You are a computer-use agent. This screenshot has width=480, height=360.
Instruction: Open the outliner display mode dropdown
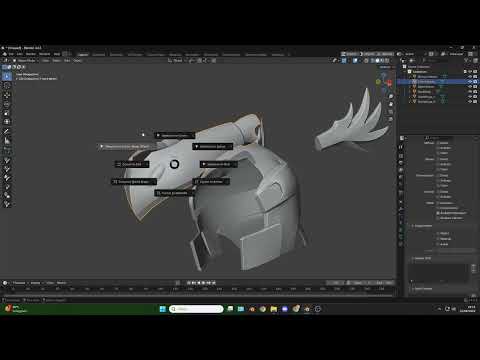click(x=413, y=60)
